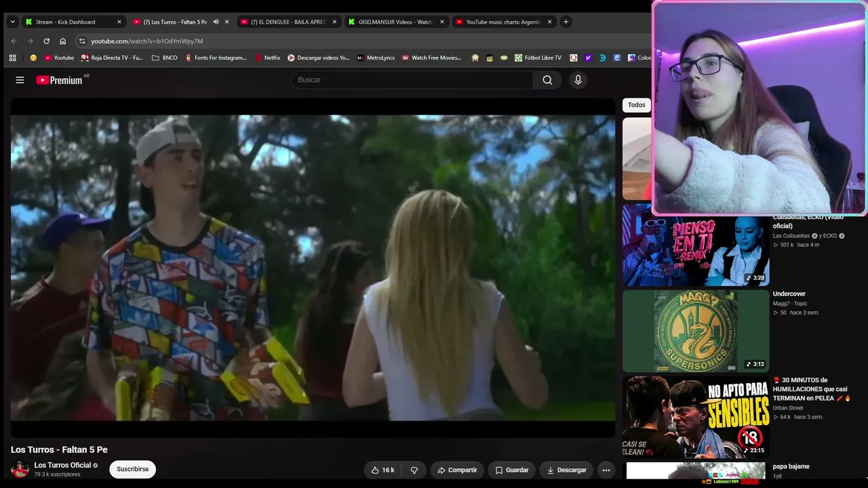
Task: Open Los Turros Oficial channel avatar
Action: pos(20,469)
